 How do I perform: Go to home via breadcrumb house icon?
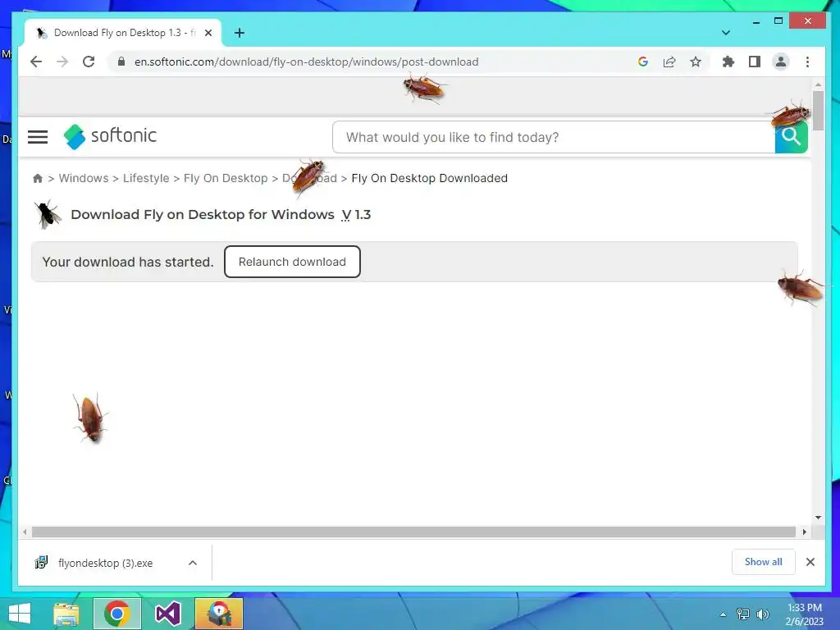[38, 178]
